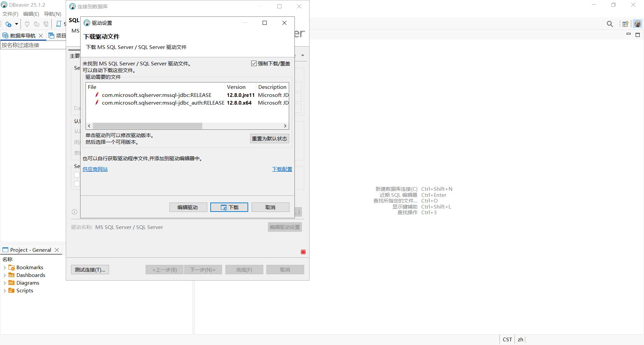Click the info icon in connection dialog
Image resolution: width=644 pixels, height=345 pixels.
[74, 212]
